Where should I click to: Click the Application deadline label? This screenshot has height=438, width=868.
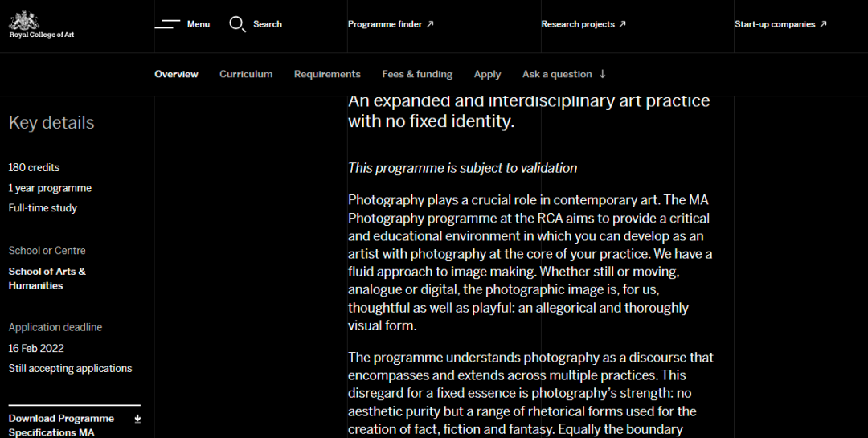click(x=55, y=327)
